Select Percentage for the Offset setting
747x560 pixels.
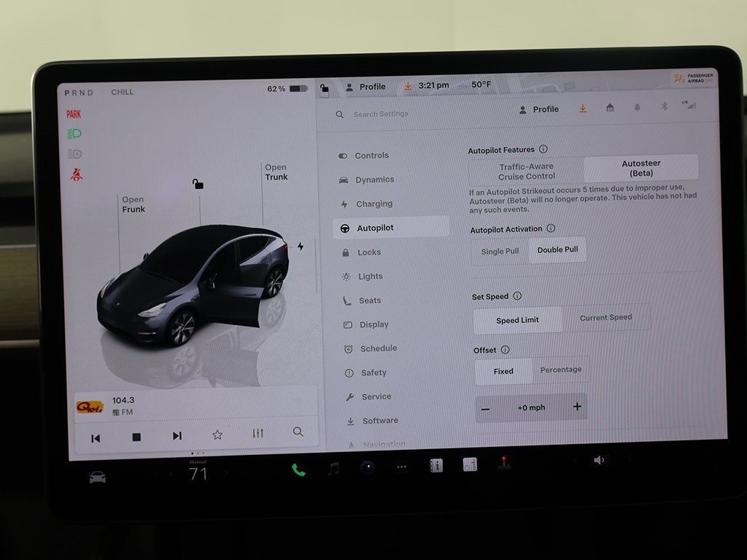tap(560, 370)
